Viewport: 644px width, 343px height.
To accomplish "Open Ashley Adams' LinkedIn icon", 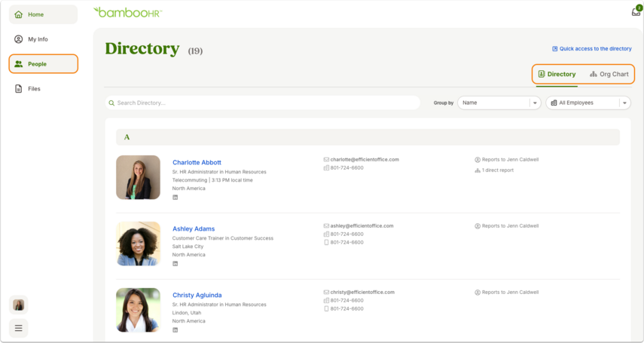I will point(175,264).
